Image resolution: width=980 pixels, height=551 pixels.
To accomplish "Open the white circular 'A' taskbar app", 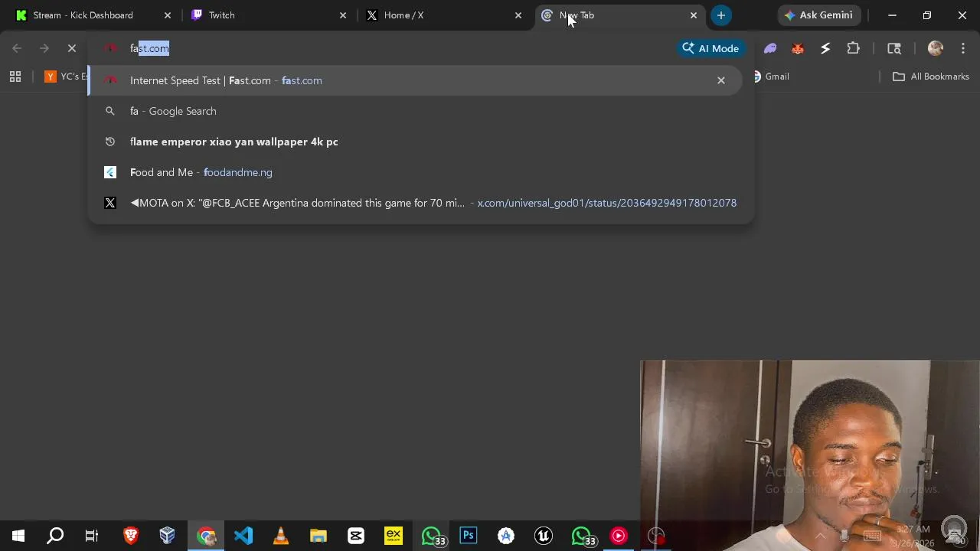I will [506, 536].
